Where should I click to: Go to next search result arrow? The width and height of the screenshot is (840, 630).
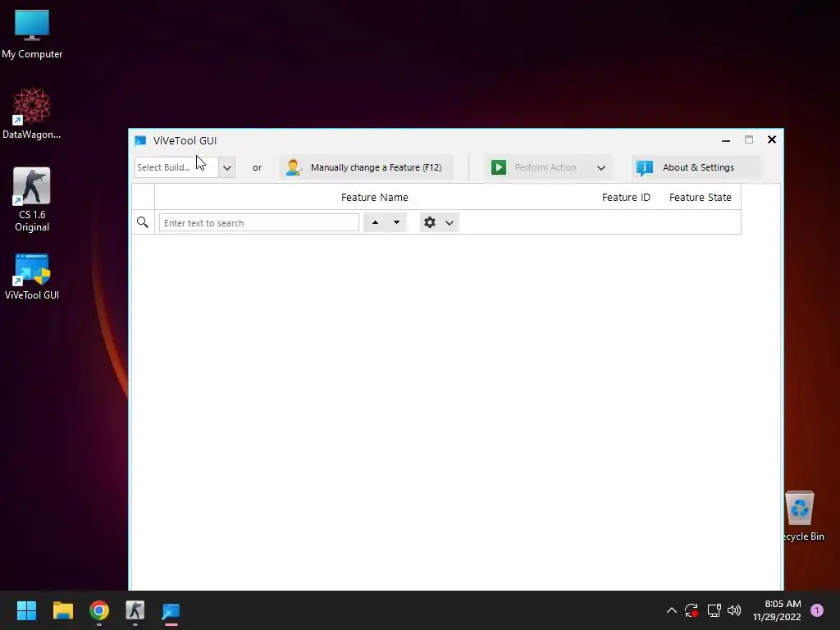click(396, 222)
